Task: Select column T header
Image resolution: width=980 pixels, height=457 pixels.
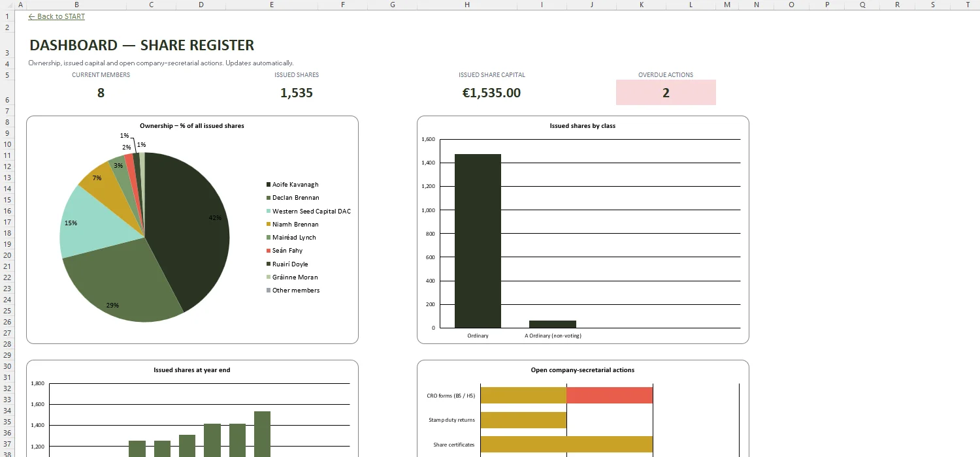Action: 968,5
